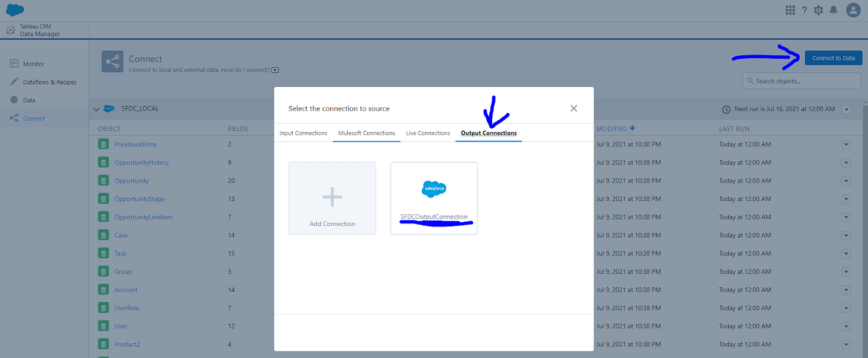Click the Task object icon
The height and width of the screenshot is (358, 868).
pyautogui.click(x=103, y=253)
